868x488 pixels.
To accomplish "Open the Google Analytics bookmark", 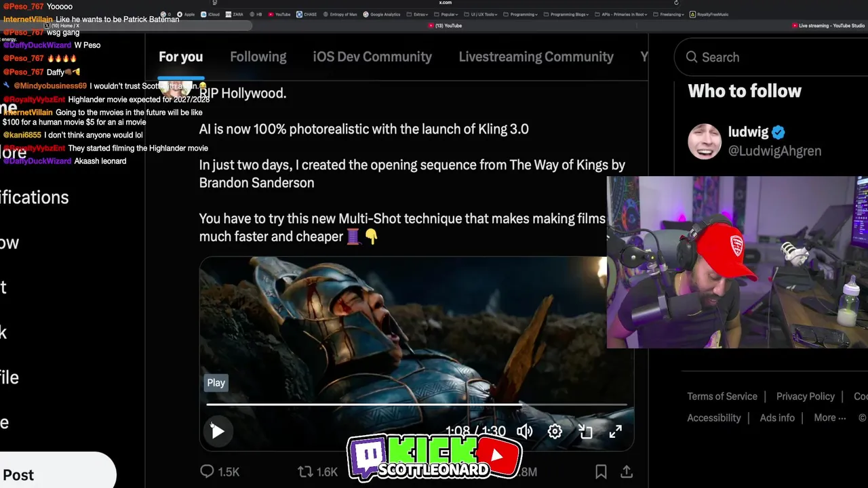I will (x=382, y=14).
